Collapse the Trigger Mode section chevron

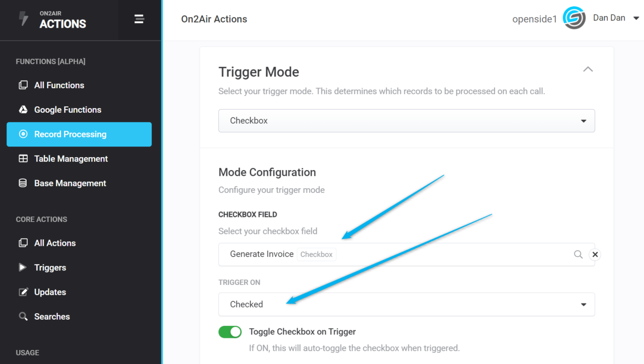coord(588,69)
